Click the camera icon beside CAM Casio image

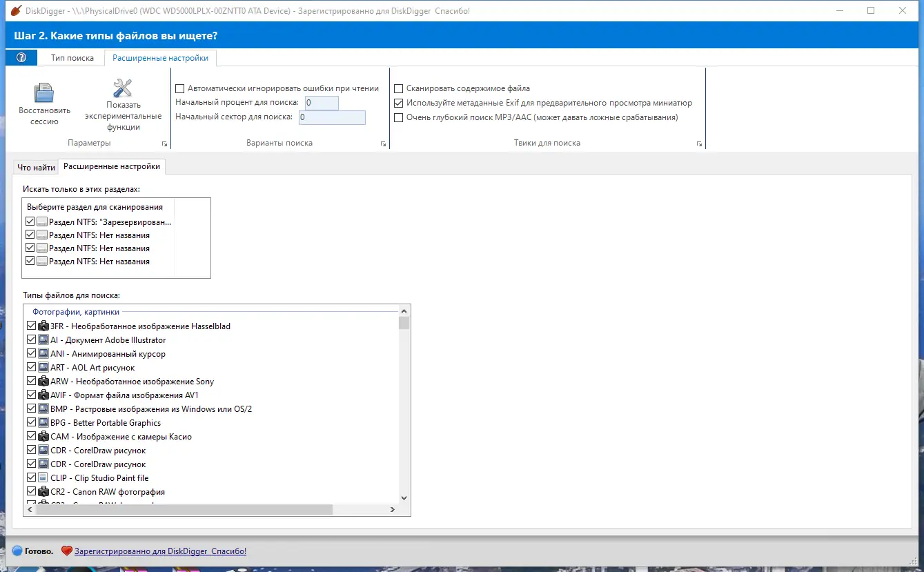[43, 436]
